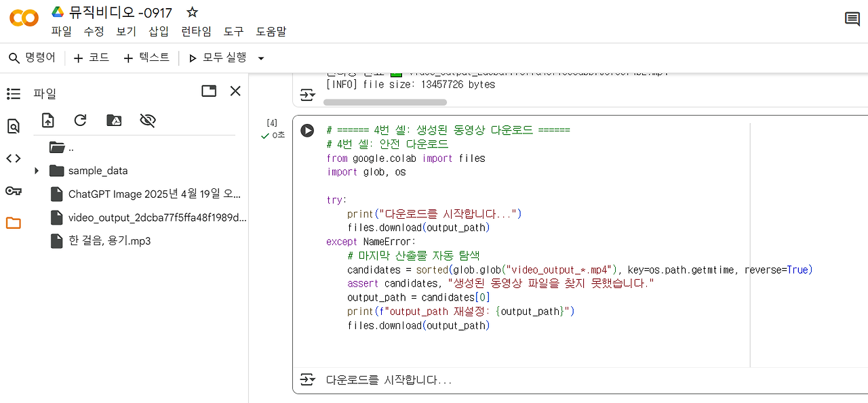Run cell 4 with the play button
The width and height of the screenshot is (868, 403).
pyautogui.click(x=307, y=130)
